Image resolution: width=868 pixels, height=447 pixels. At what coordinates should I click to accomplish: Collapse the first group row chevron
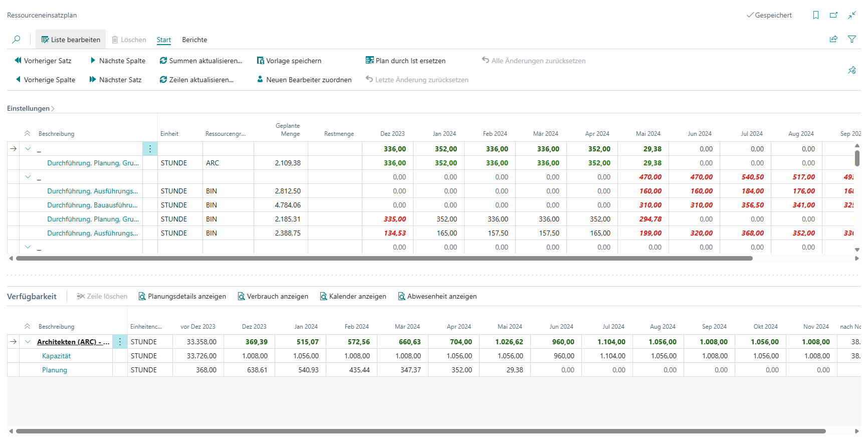28,149
